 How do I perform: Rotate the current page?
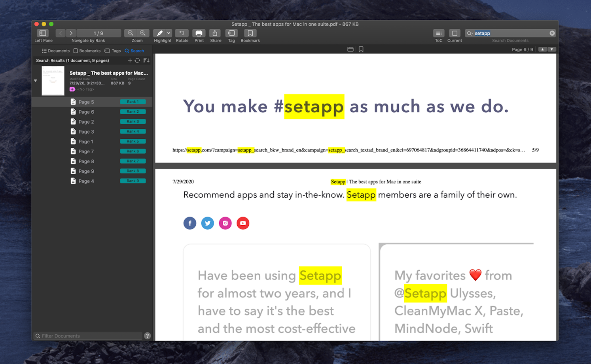tap(182, 33)
